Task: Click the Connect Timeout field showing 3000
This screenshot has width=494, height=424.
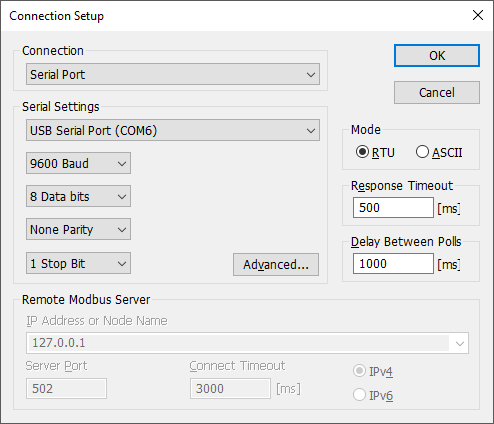Action: [x=230, y=388]
